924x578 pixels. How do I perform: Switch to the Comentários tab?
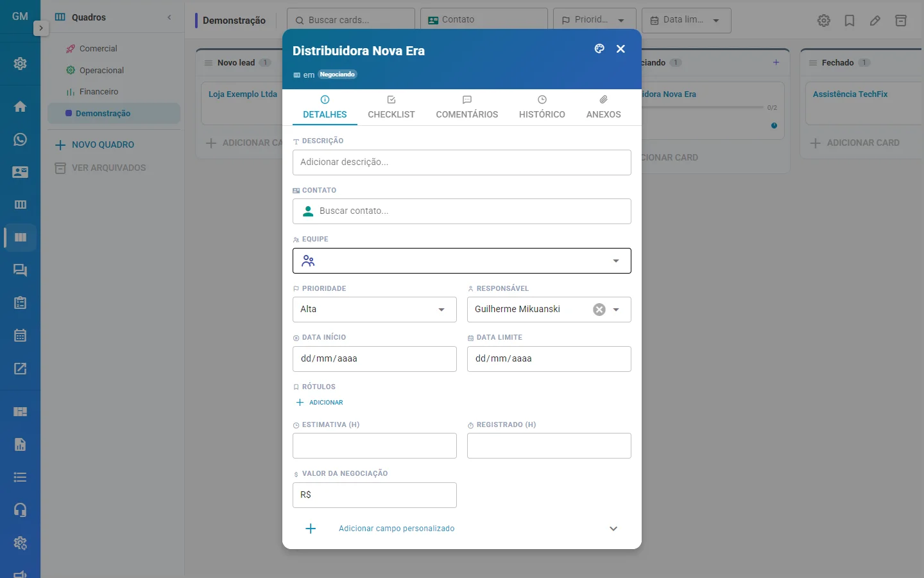(x=467, y=107)
